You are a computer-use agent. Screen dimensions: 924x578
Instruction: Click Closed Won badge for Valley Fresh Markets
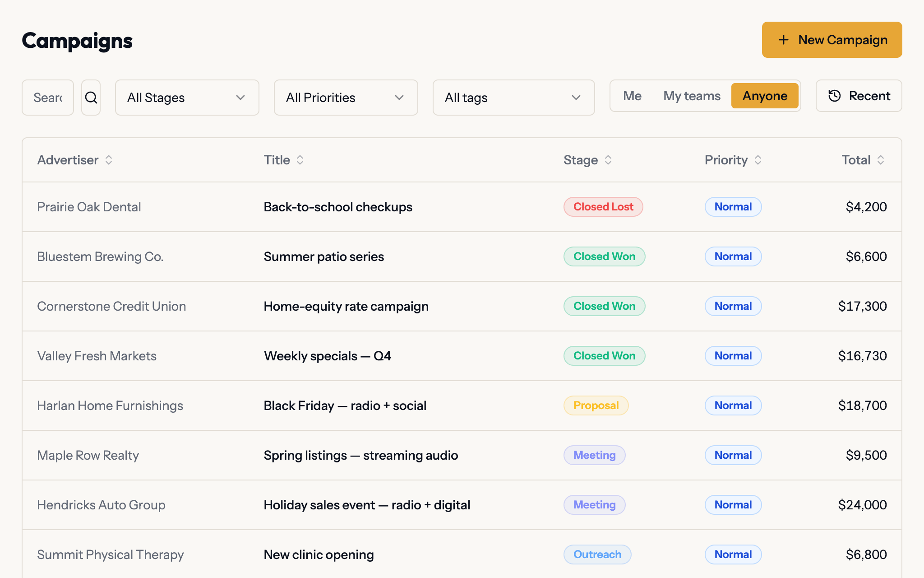[604, 356]
